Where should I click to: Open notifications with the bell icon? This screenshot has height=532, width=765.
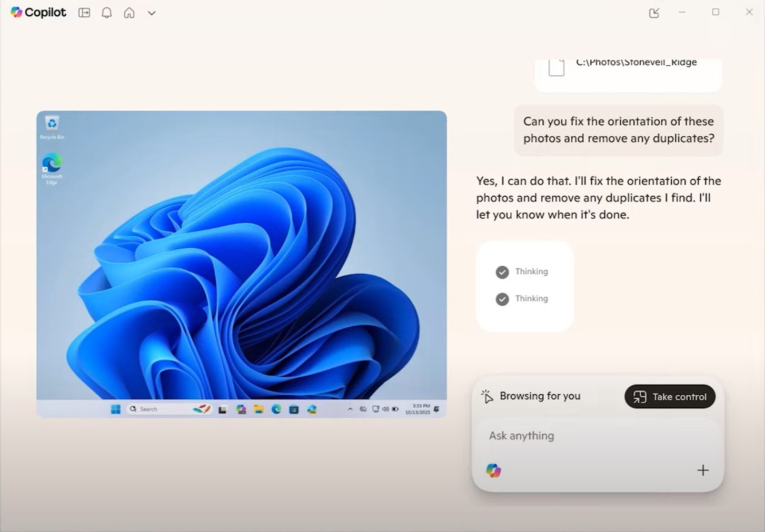pos(107,13)
